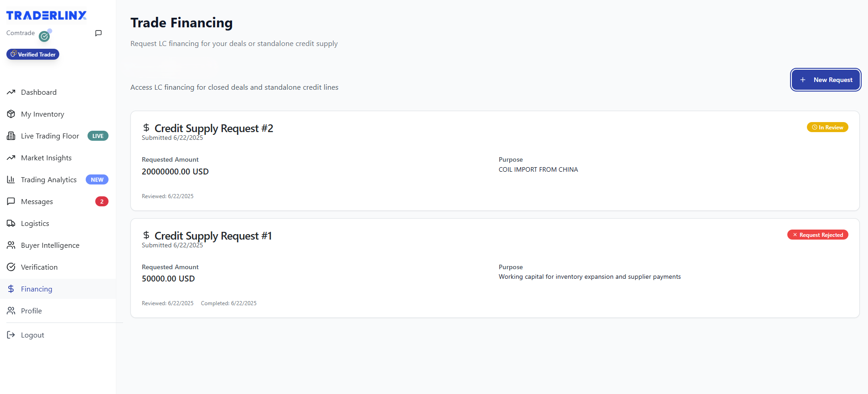
Task: Click the Trading Analytics bar chart icon
Action: pyautogui.click(x=11, y=179)
